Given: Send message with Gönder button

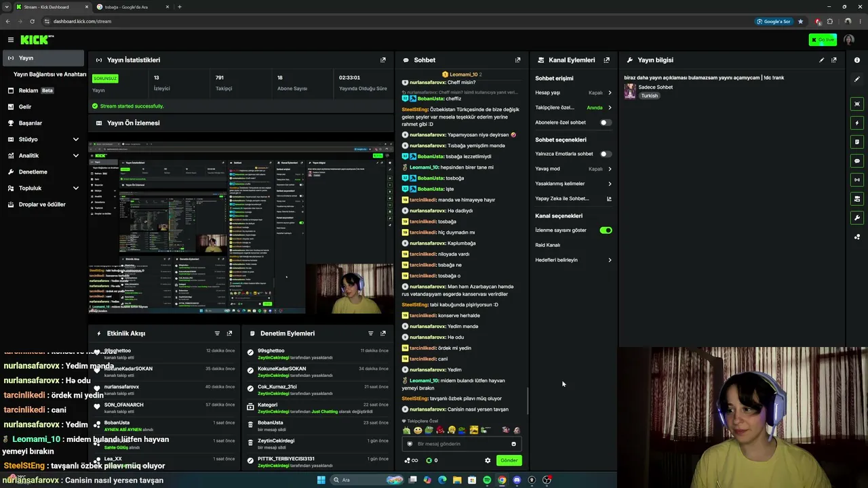Looking at the screenshot, I should coord(509,460).
